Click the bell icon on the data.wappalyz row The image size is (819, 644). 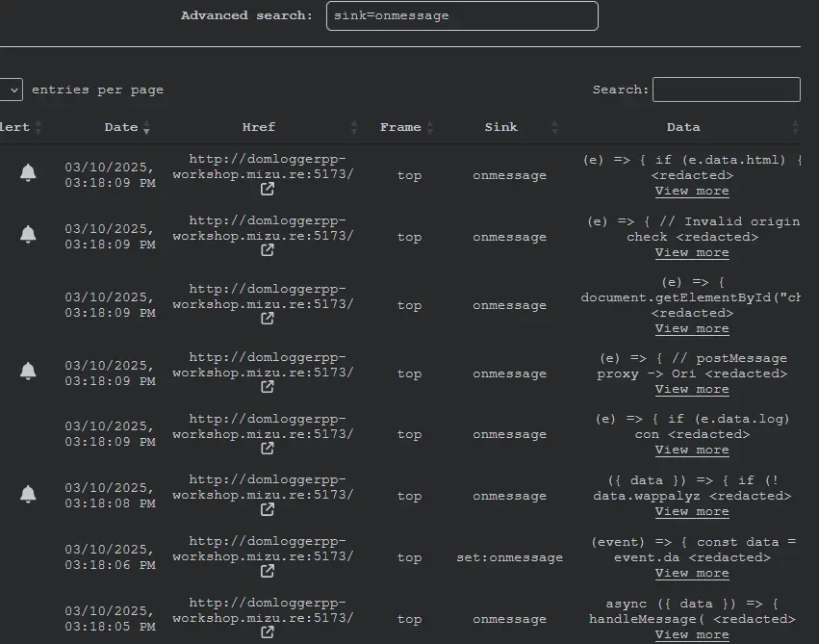(28, 495)
